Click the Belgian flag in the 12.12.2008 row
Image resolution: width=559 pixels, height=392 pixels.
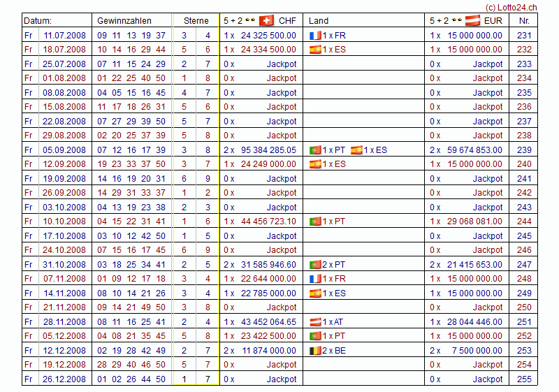(x=315, y=351)
